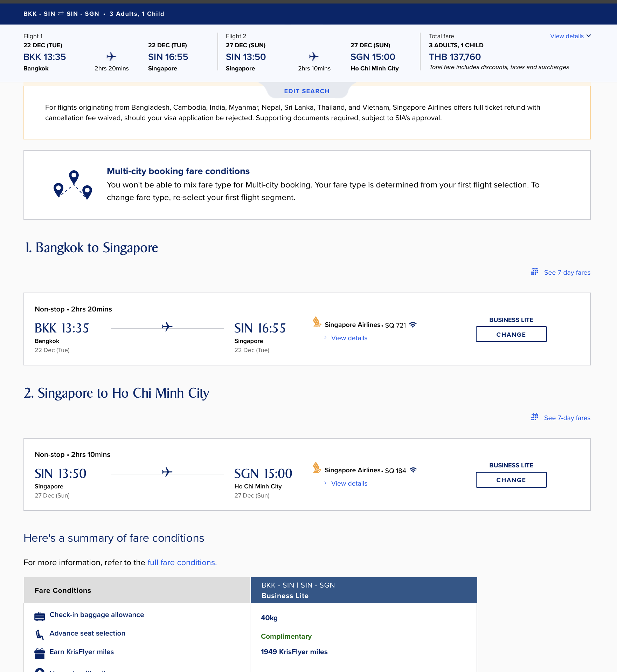Click calendar icon for Singapore to Ho Chi Minh fares
Image resolution: width=617 pixels, height=672 pixels.
point(534,417)
